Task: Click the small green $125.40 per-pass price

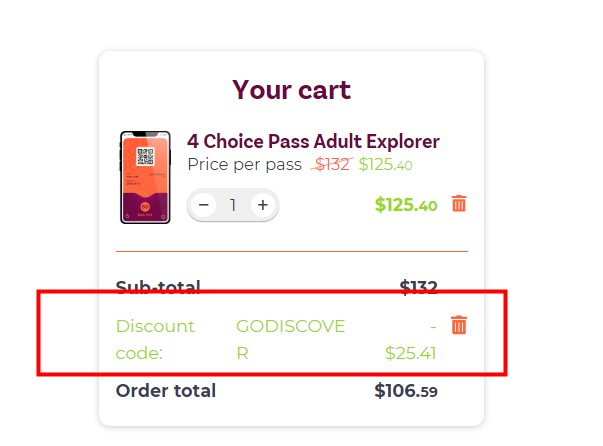Action: (x=385, y=165)
